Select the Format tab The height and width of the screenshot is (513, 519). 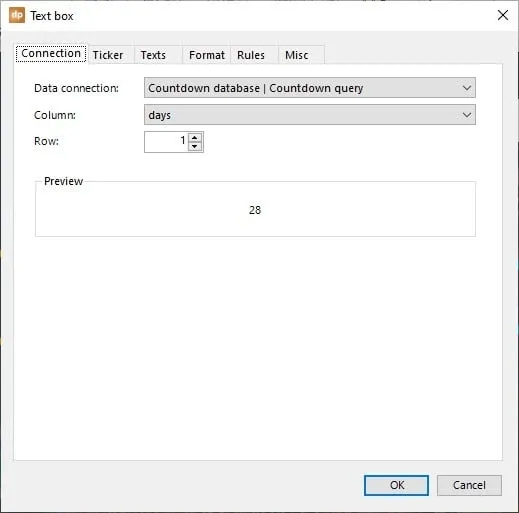pyautogui.click(x=207, y=55)
